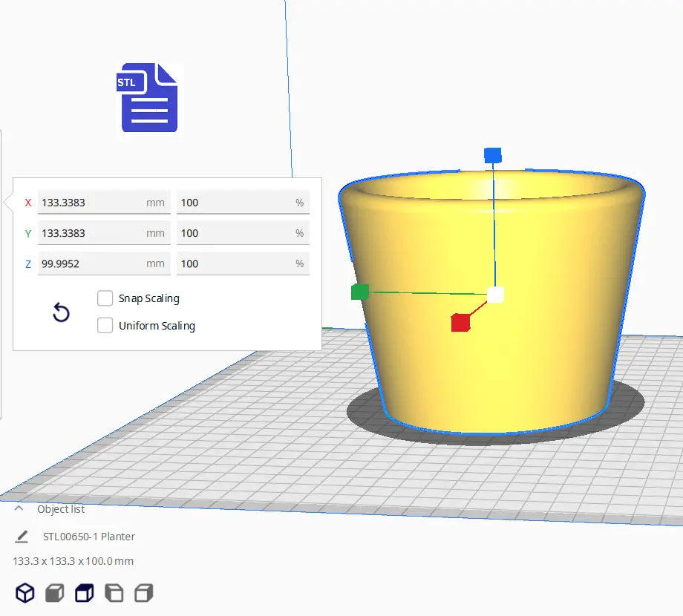This screenshot has height=616, width=683.
Task: Collapse the Object list panel
Action: (18, 508)
